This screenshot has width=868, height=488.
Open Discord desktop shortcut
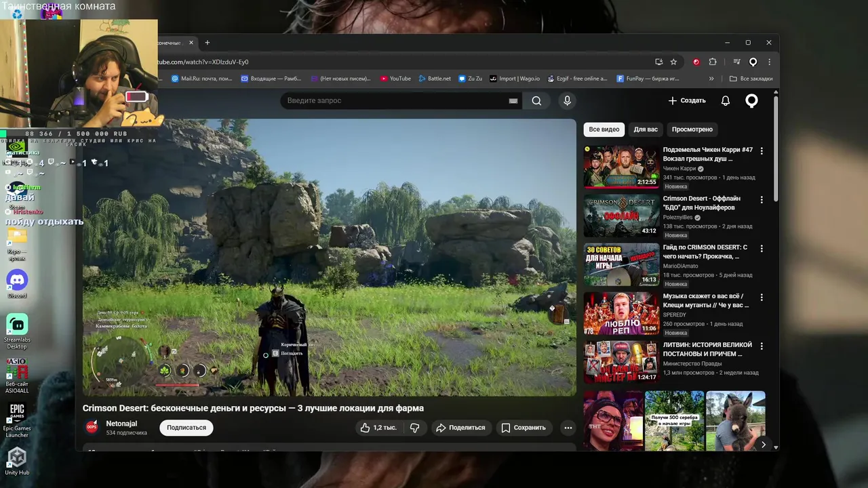(17, 283)
